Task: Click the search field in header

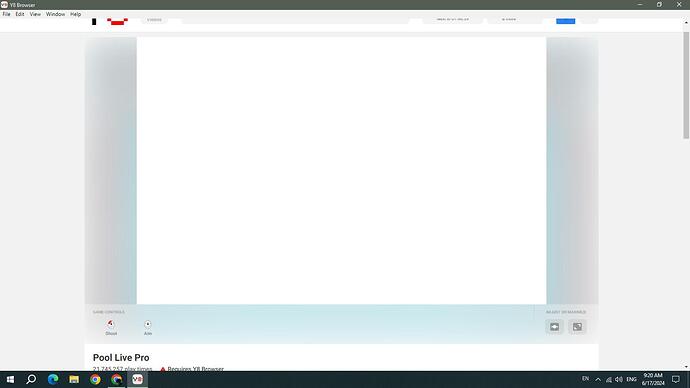Action: (x=295, y=21)
